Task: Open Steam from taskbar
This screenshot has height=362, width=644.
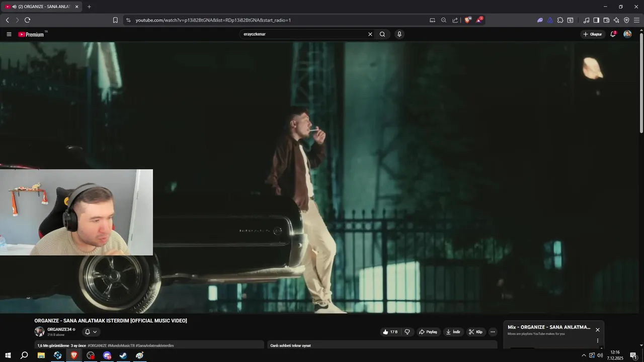Action: [123, 355]
